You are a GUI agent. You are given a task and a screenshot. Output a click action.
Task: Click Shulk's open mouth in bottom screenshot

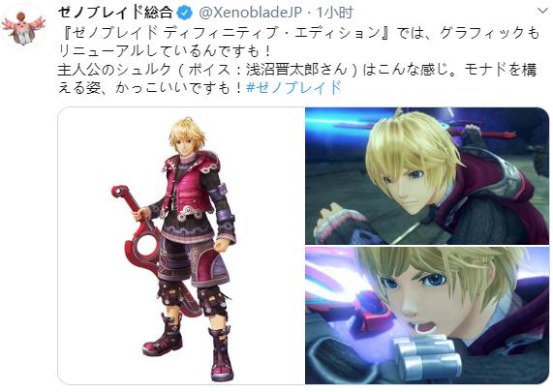pos(422,326)
